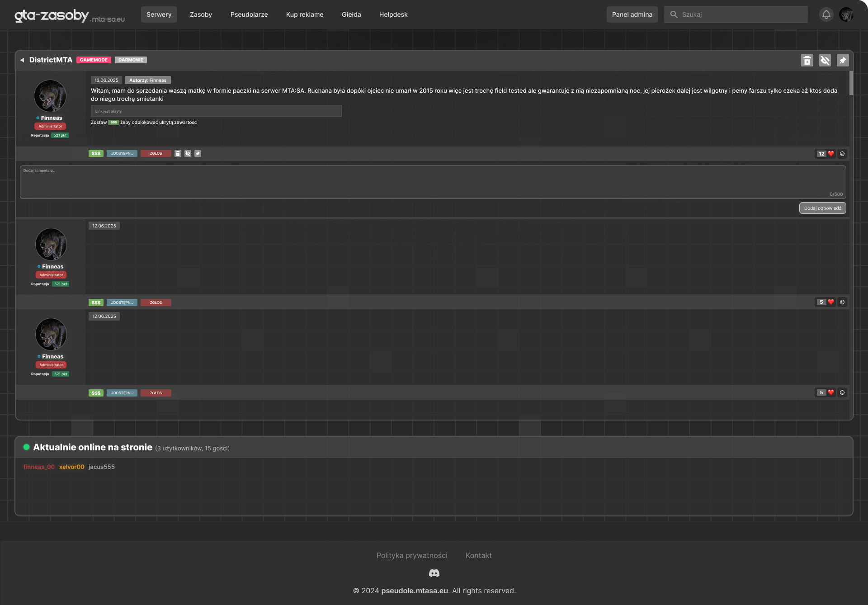Open the Zasoby menu item

coord(201,14)
